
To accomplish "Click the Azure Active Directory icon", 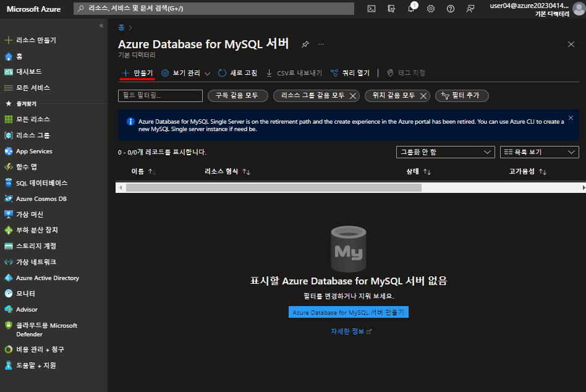I will pos(8,278).
